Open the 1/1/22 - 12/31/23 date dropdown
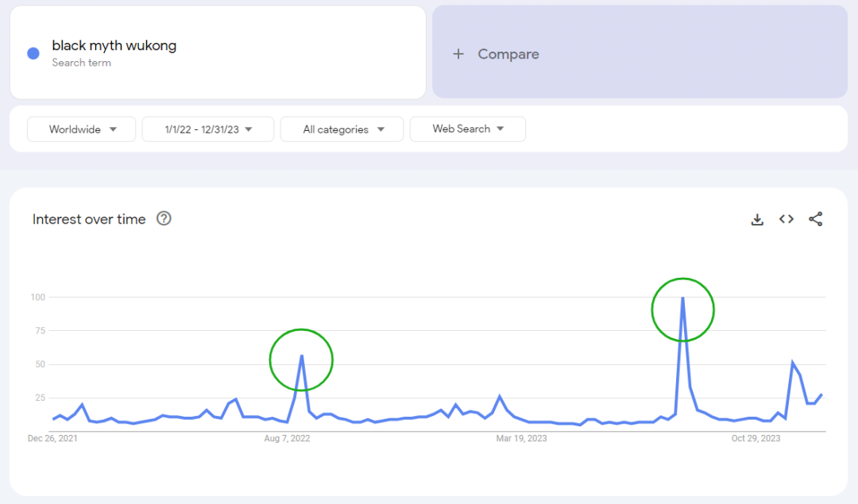Image resolution: width=858 pixels, height=504 pixels. click(208, 129)
